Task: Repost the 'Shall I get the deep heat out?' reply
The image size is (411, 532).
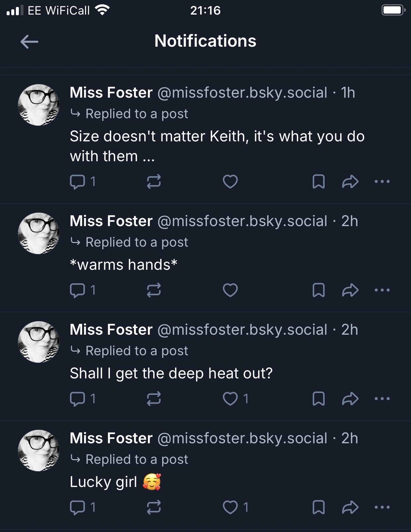Action: tap(154, 399)
